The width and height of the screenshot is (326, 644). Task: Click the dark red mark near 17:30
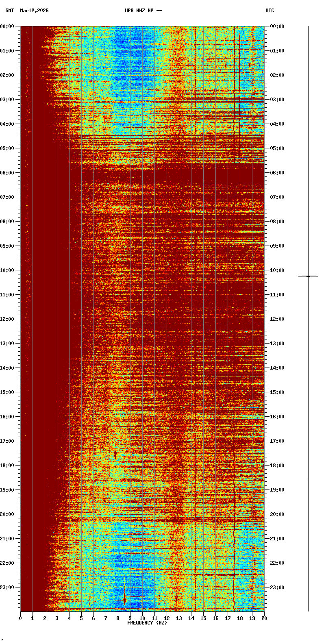click(115, 454)
